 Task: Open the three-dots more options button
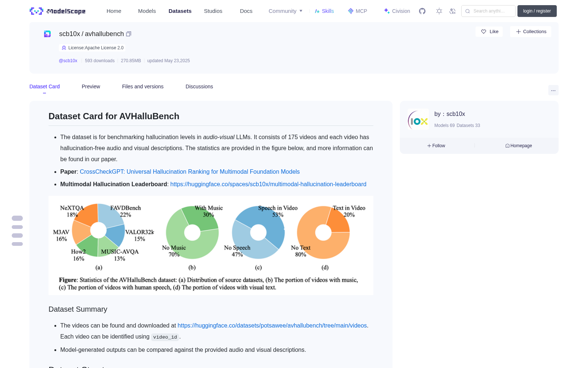pos(553,90)
